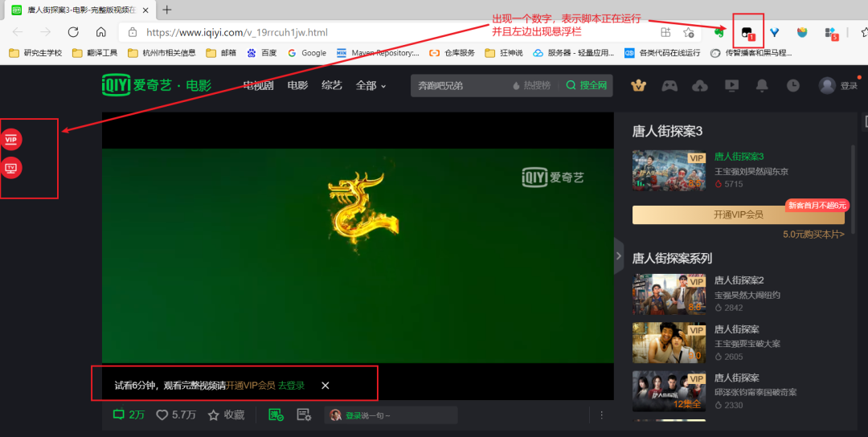Expand the 全部 navigation dropdown
Viewport: 868px width, 437px height.
coord(371,86)
